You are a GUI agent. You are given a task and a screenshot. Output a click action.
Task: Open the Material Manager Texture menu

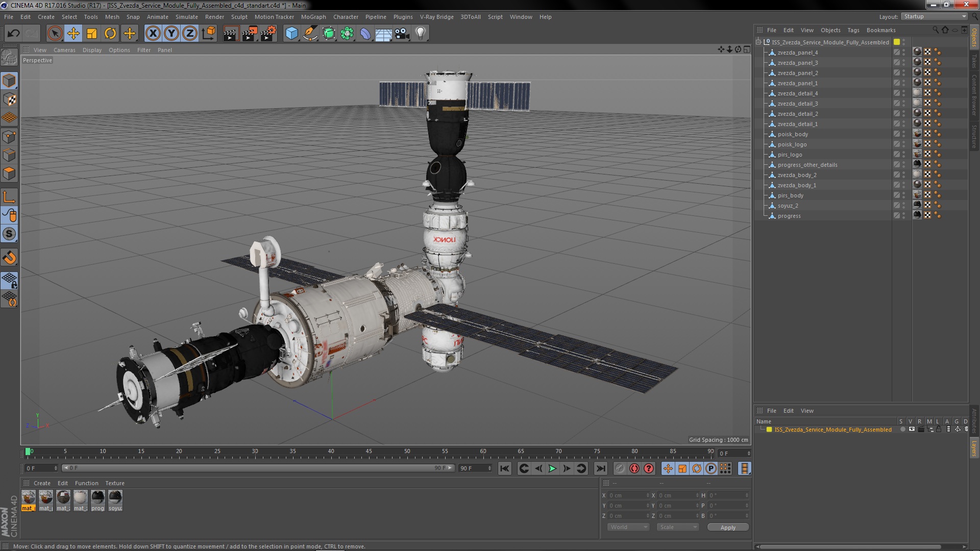pos(115,483)
